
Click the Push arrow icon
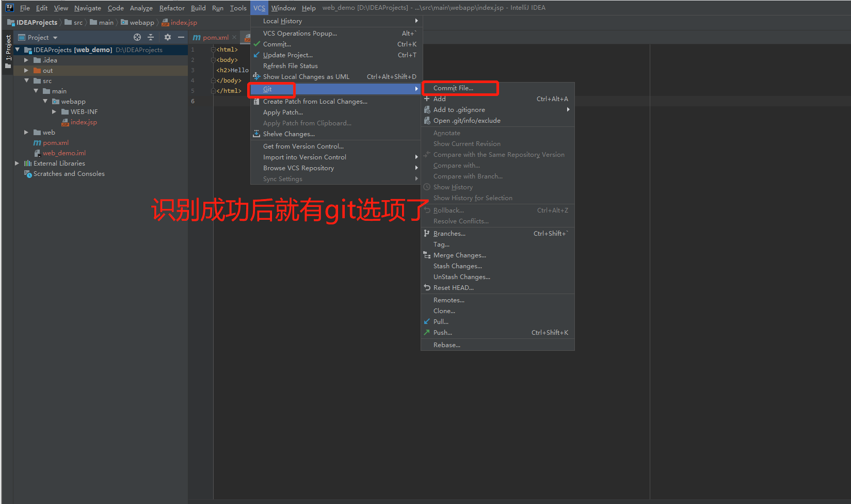pos(427,333)
